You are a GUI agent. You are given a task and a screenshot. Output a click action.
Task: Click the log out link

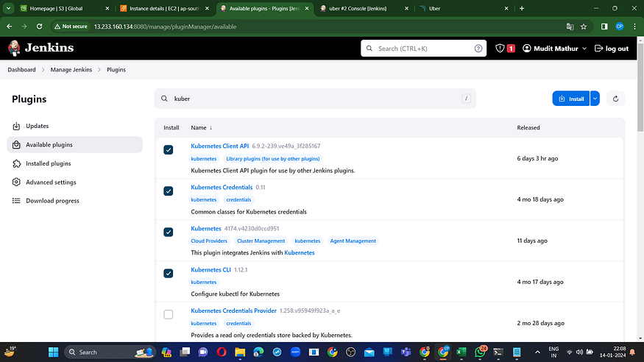pos(612,49)
